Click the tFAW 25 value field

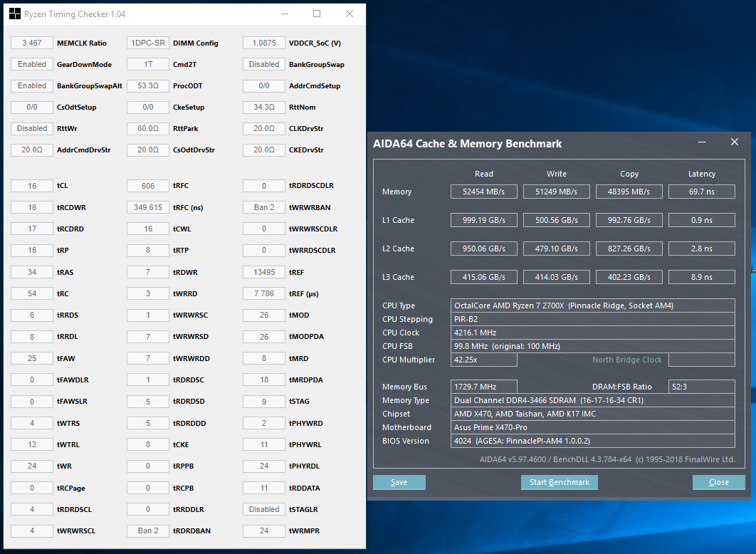(32, 358)
